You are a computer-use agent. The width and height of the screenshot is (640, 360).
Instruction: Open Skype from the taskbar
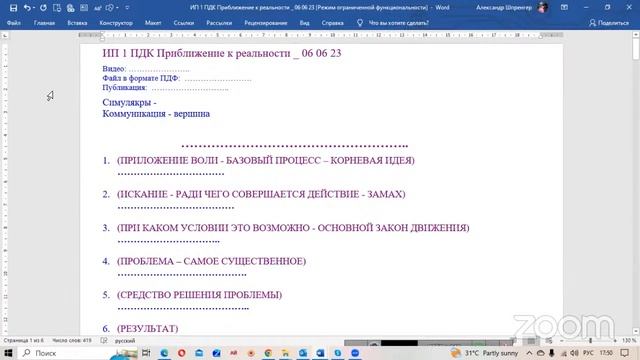click(338, 353)
